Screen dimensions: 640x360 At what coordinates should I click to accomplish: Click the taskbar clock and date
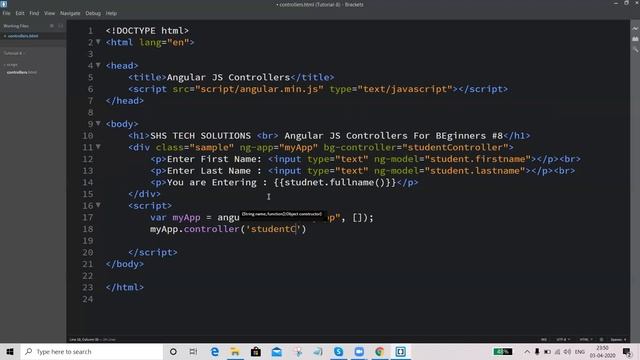(x=602, y=351)
